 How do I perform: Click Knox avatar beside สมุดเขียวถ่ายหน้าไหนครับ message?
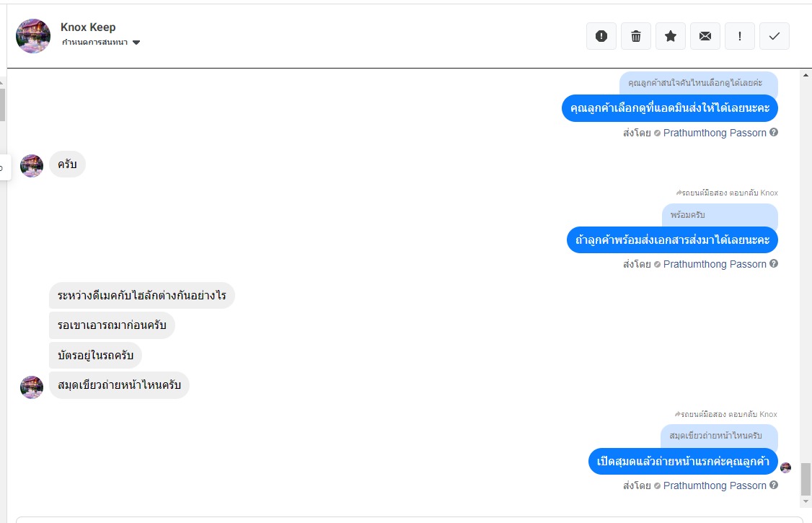point(32,386)
